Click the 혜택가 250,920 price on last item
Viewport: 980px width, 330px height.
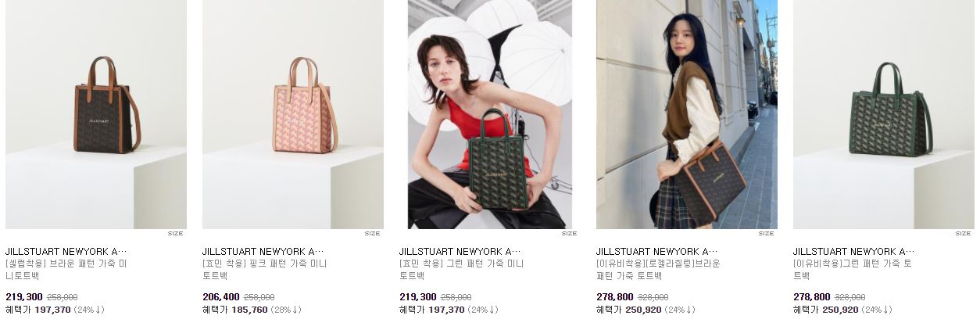pos(826,310)
